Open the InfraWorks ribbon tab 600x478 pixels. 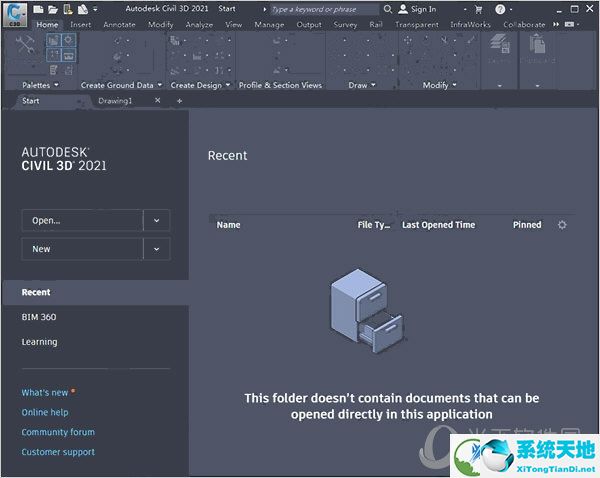[470, 24]
